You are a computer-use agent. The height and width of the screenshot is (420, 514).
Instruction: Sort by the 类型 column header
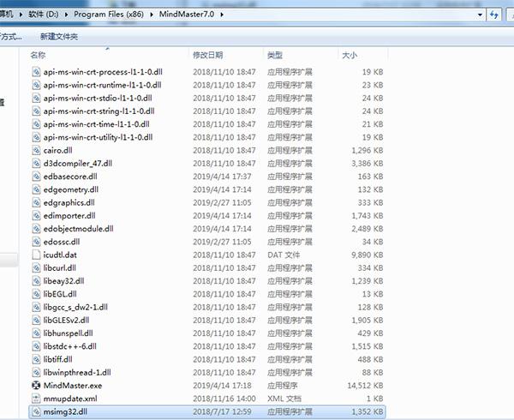(x=275, y=55)
